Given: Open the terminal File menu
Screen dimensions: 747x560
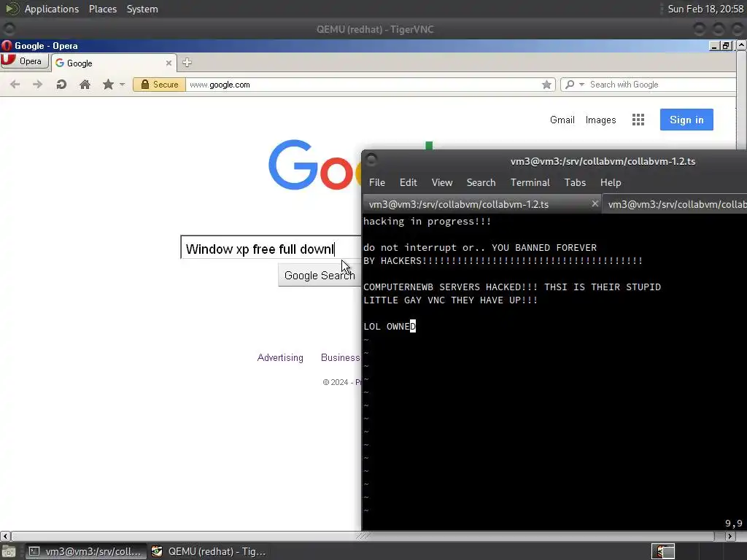Looking at the screenshot, I should coord(377,182).
